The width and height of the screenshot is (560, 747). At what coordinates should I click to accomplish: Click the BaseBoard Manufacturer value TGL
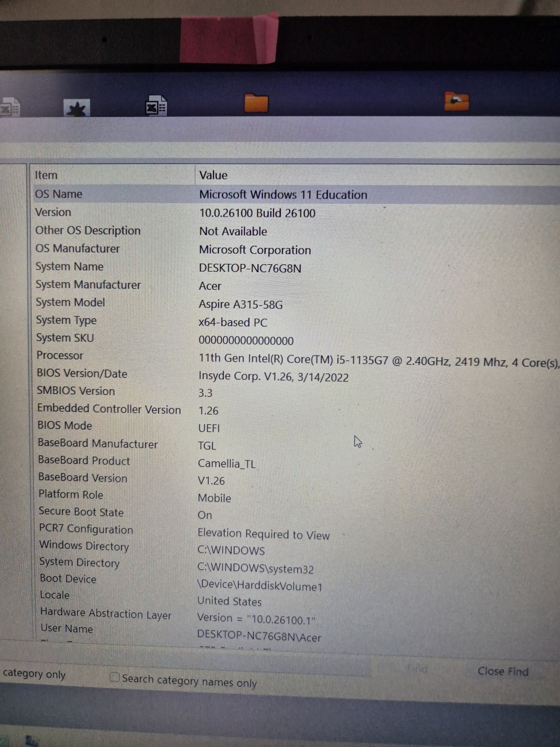click(x=207, y=446)
